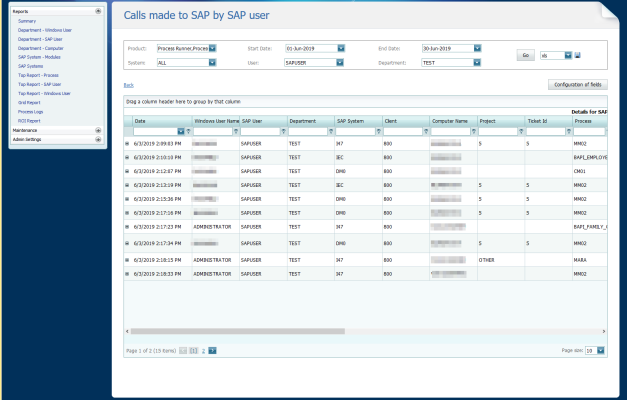This screenshot has height=400, width=627.
Task: Open the Grid Report entry
Action: click(x=29, y=103)
